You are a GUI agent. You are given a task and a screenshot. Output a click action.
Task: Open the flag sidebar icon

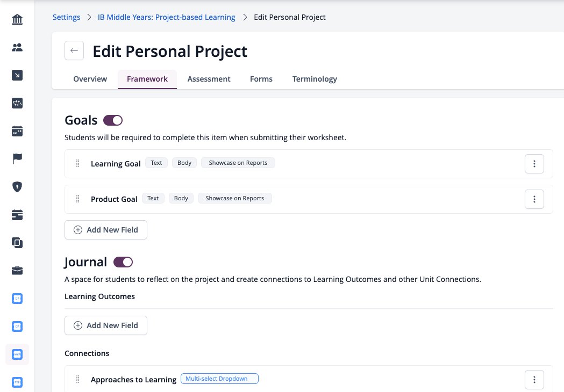point(17,158)
